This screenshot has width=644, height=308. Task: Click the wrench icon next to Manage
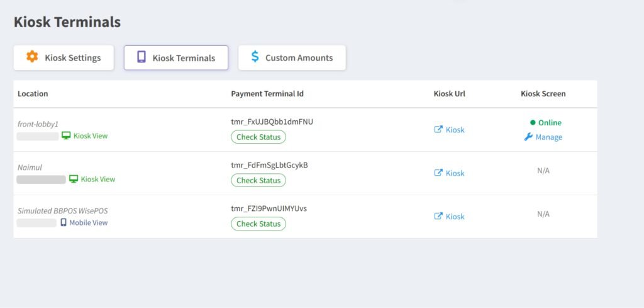(x=528, y=137)
